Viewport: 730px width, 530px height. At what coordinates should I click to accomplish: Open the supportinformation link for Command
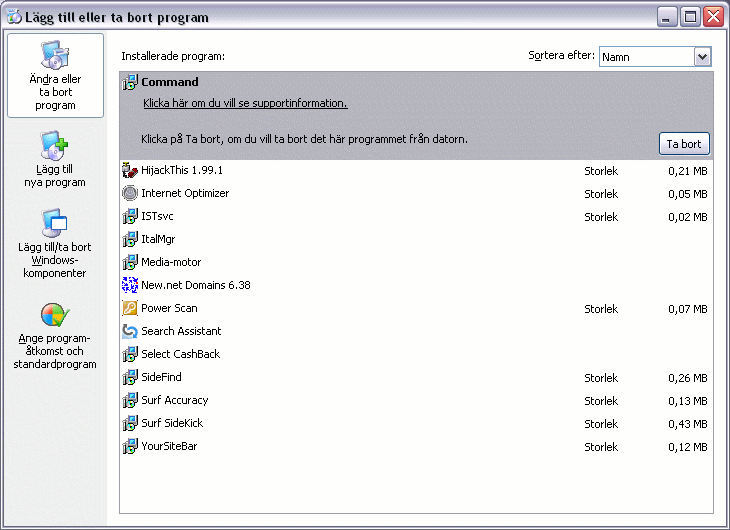point(245,103)
